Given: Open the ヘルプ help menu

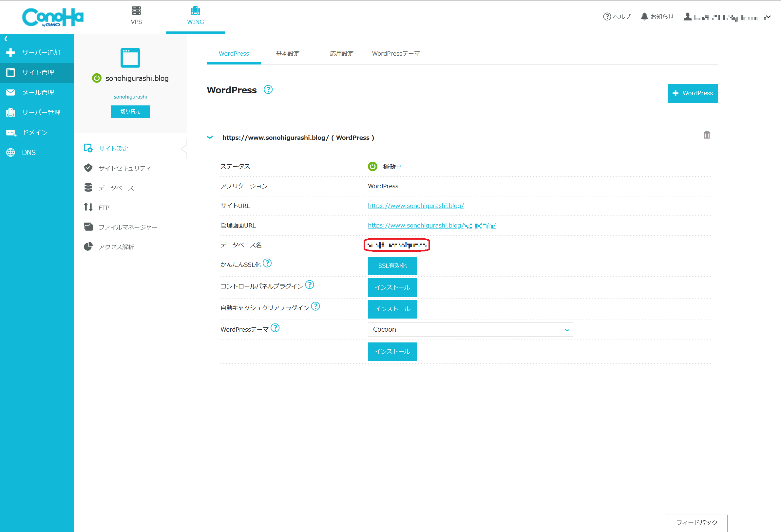Looking at the screenshot, I should 617,16.
